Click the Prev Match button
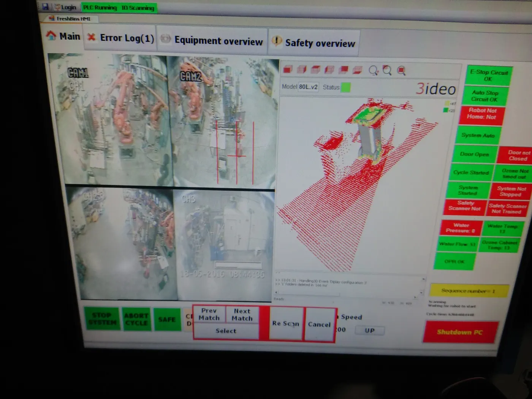The width and height of the screenshot is (532, 399). (209, 315)
